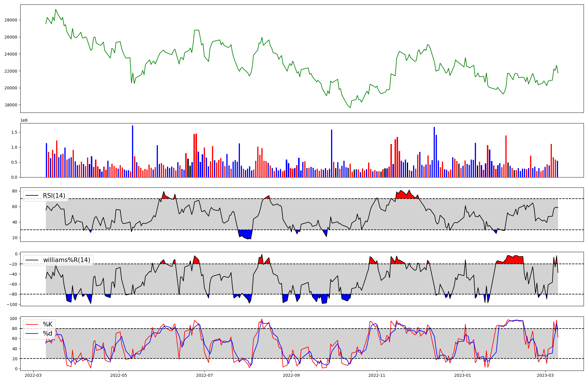588x382 pixels.
Task: Click the RSI(14) legend entry
Action: tap(54, 196)
